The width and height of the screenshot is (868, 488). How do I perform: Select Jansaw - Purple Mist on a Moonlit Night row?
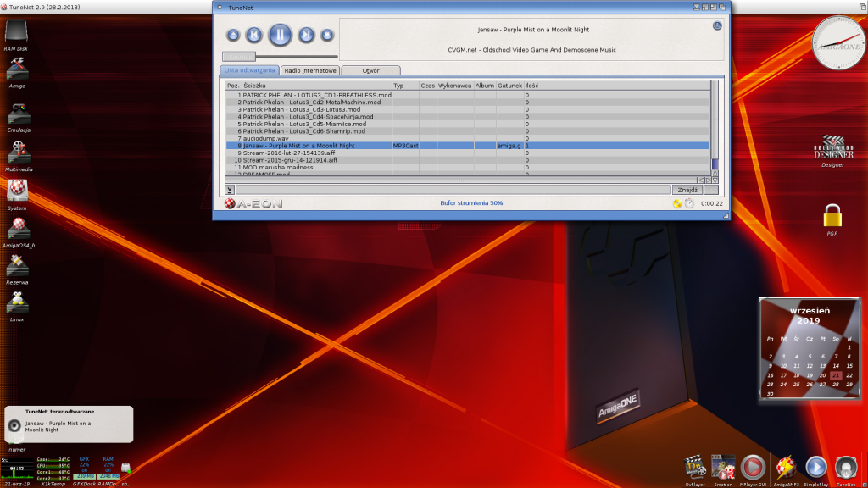468,146
